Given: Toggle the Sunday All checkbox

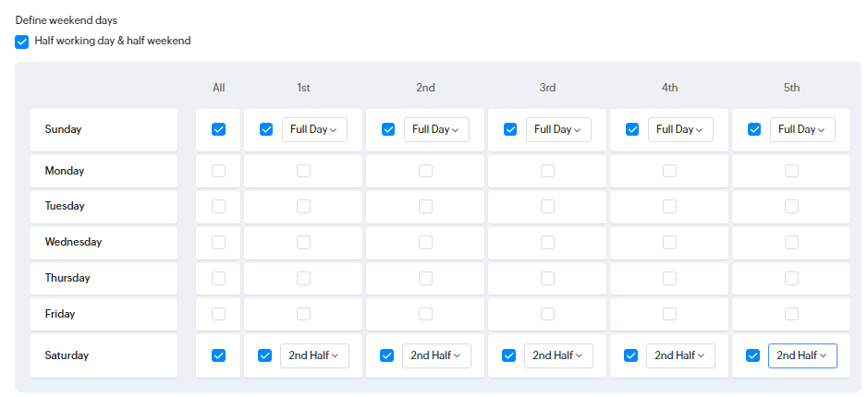Looking at the screenshot, I should pyautogui.click(x=219, y=129).
